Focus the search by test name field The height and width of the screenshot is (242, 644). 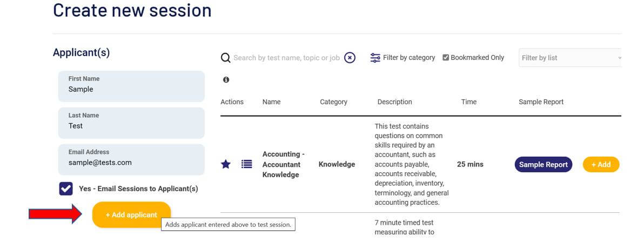[287, 57]
